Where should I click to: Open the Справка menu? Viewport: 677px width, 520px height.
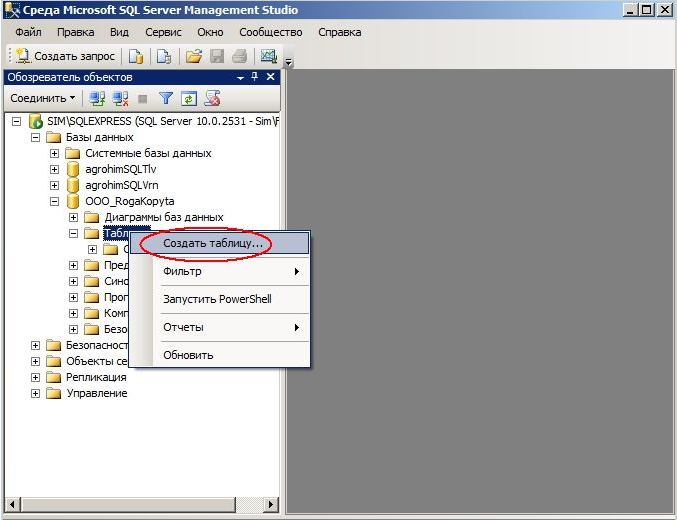(340, 32)
